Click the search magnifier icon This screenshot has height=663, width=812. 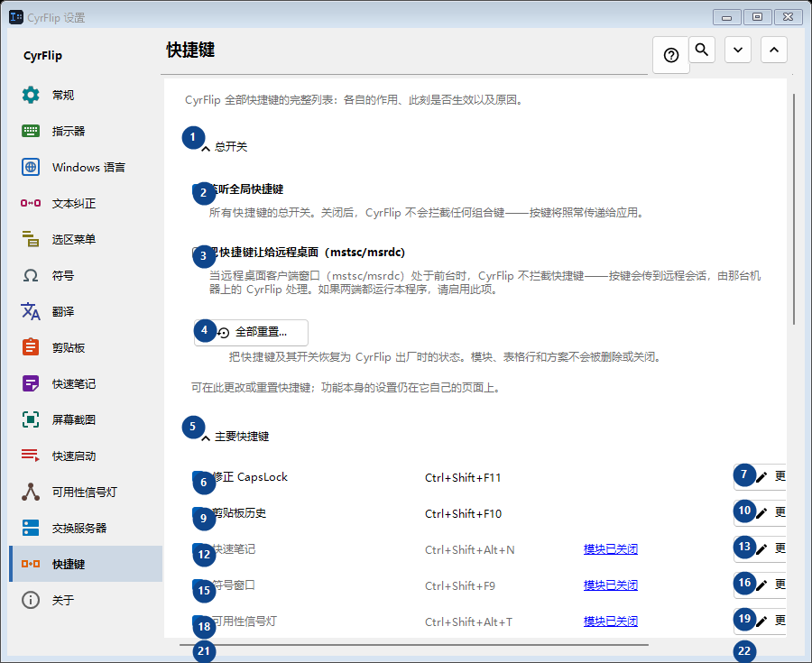point(702,50)
